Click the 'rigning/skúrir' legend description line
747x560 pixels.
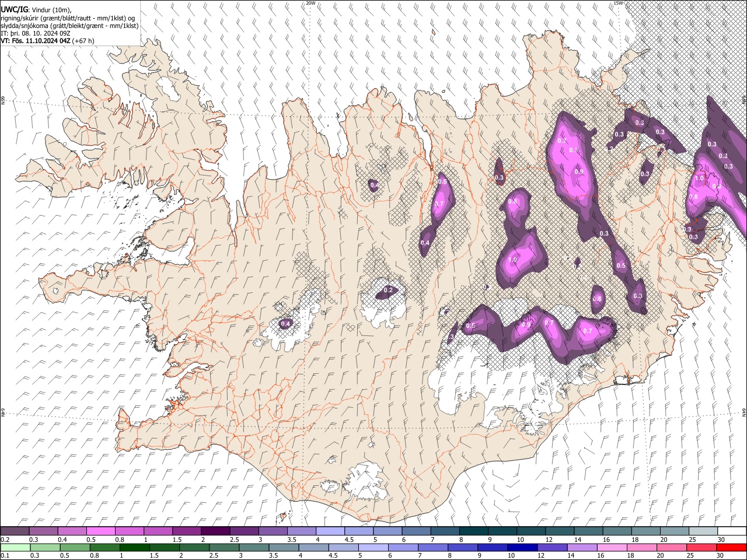(68, 18)
